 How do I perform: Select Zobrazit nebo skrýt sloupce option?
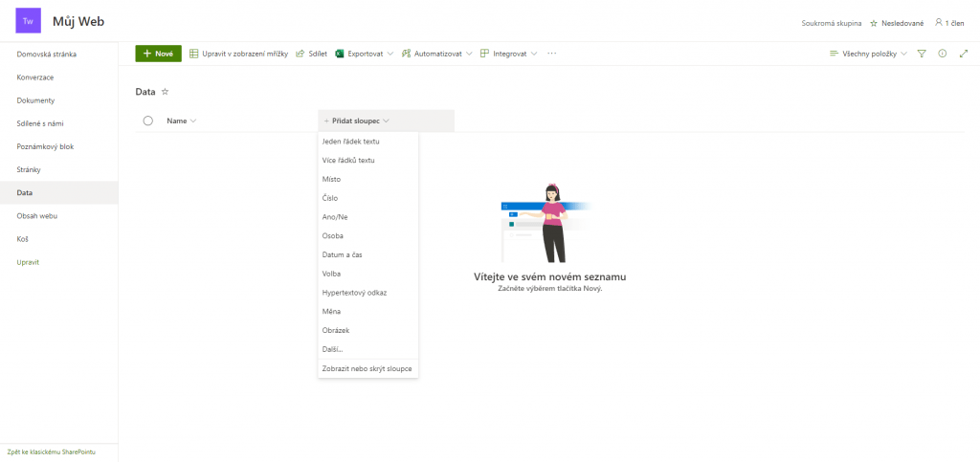click(x=367, y=368)
